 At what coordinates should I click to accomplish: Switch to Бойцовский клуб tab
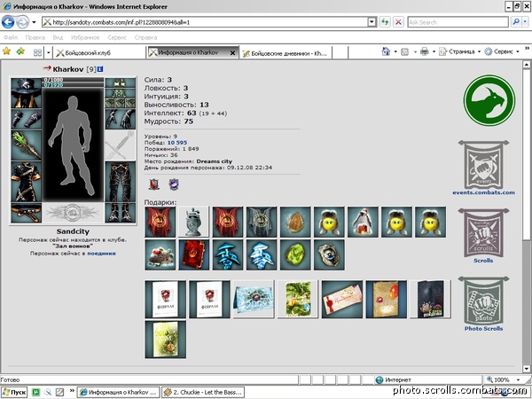tap(100, 52)
